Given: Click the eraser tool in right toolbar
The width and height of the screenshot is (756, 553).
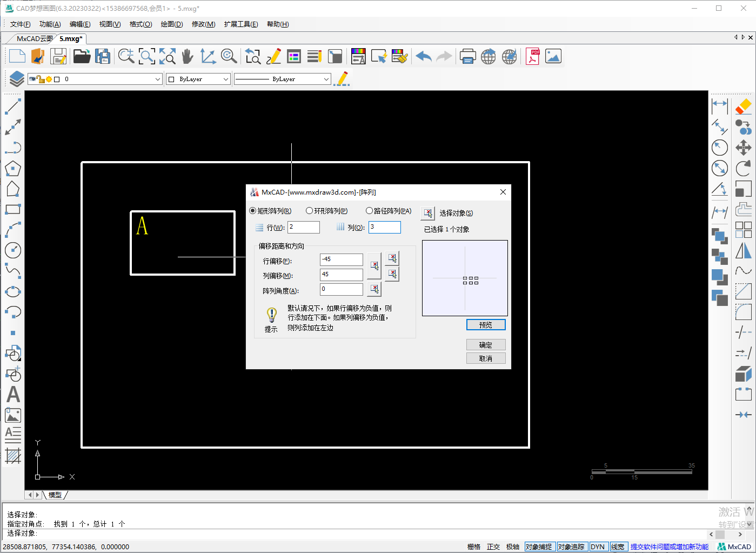Looking at the screenshot, I should (x=743, y=106).
